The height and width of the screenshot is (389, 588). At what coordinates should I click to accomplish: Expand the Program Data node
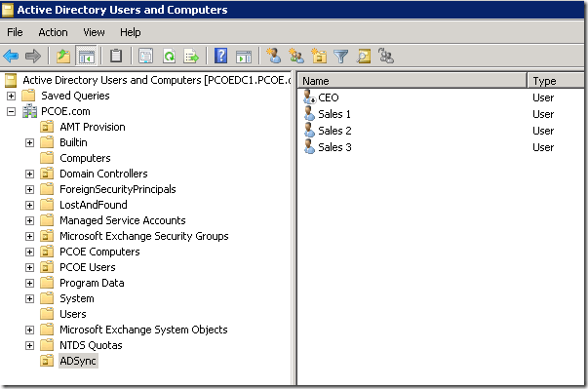click(29, 284)
